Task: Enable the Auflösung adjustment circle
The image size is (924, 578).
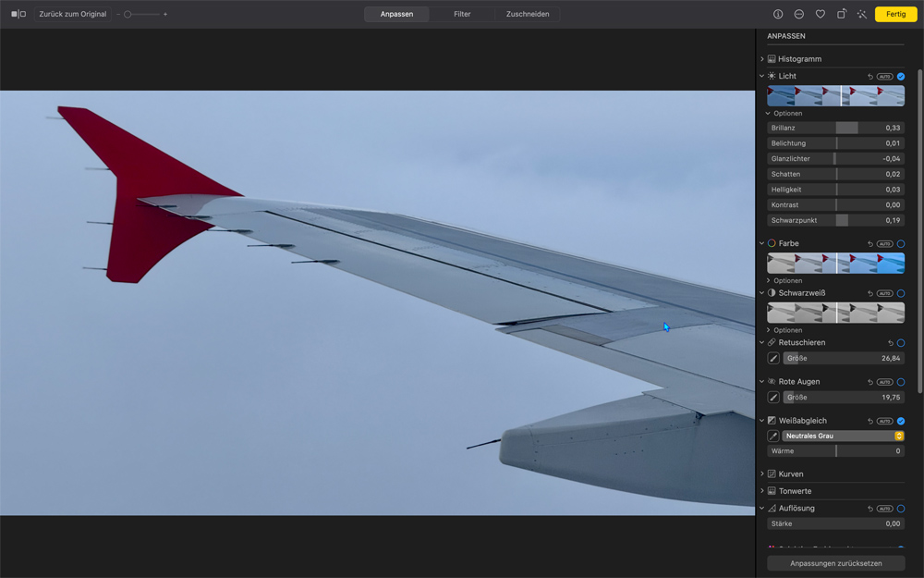Action: click(900, 509)
